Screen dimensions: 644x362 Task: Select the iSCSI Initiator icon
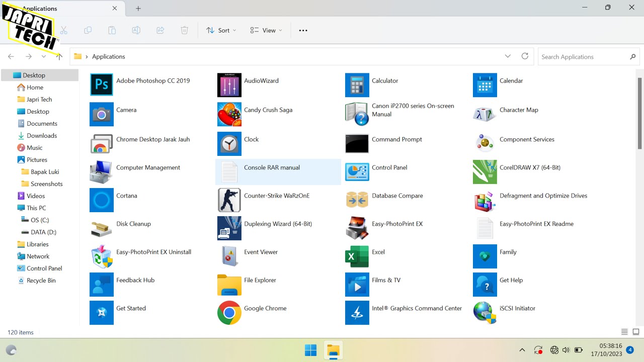click(485, 313)
